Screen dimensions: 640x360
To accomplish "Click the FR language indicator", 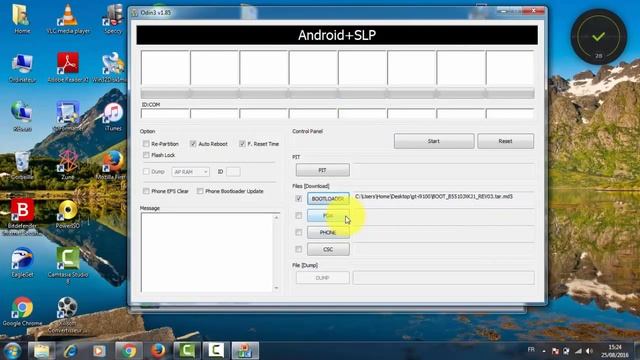I will pyautogui.click(x=531, y=350).
